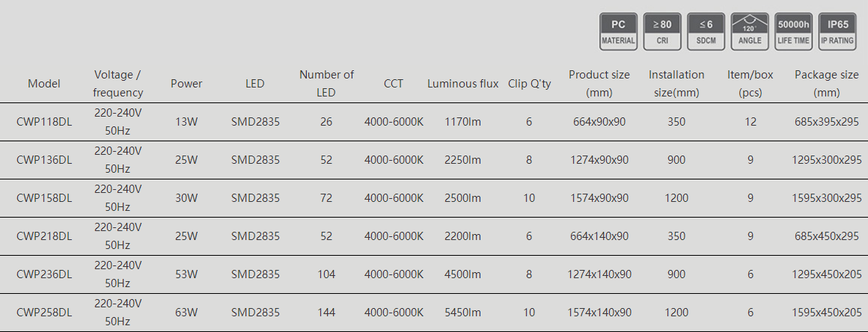The height and width of the screenshot is (332, 868).
Task: Click the 120° beam angle icon
Action: (x=750, y=31)
